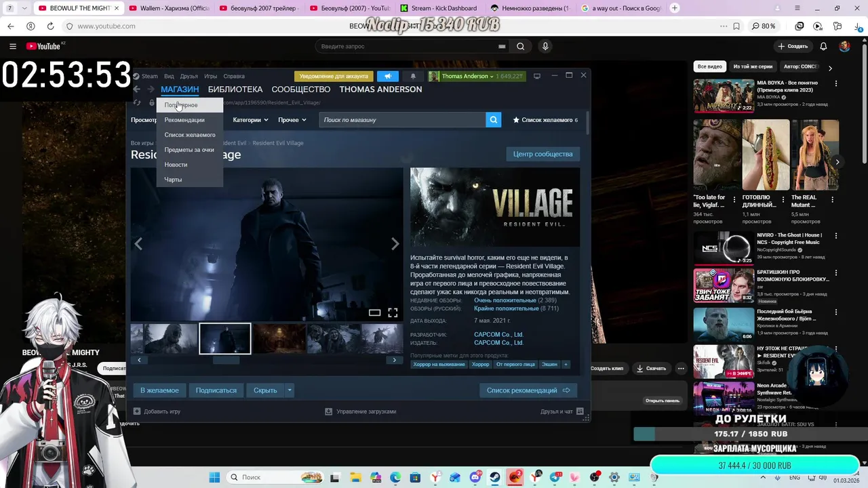Click the YouTube Создать button
This screenshot has height=488, width=868.
coord(793,46)
